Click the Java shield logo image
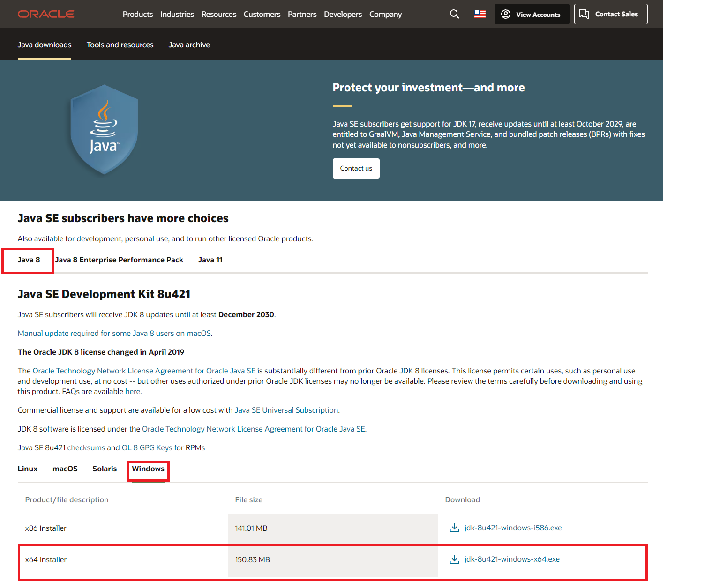Viewport: 720px width, 588px height. coord(104,130)
